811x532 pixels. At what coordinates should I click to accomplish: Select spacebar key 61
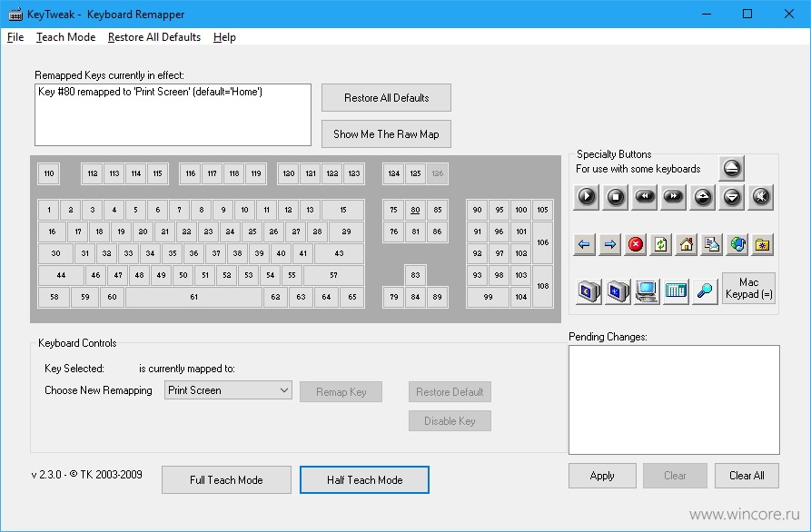tap(194, 297)
